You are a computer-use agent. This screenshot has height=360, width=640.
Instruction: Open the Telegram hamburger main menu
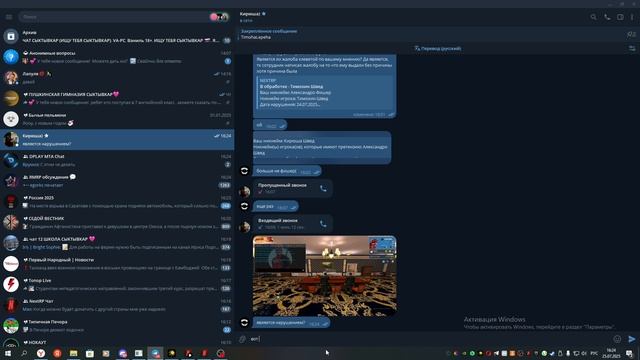9,17
